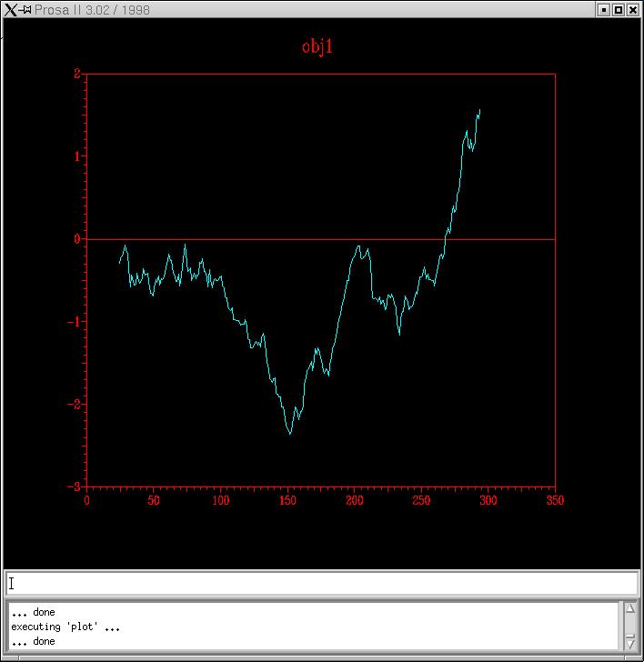Image resolution: width=644 pixels, height=662 pixels.
Task: Click the log scrollbar up arrow
Action: [630, 609]
